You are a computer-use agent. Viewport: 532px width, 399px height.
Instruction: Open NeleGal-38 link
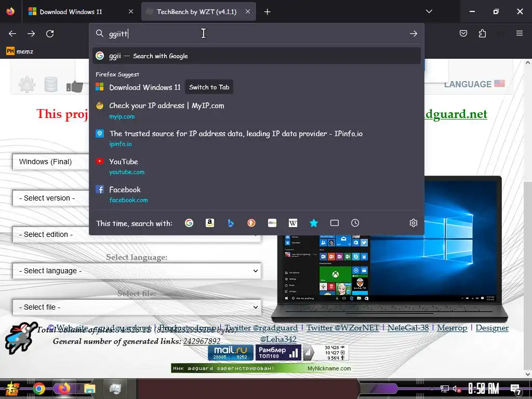click(x=408, y=328)
